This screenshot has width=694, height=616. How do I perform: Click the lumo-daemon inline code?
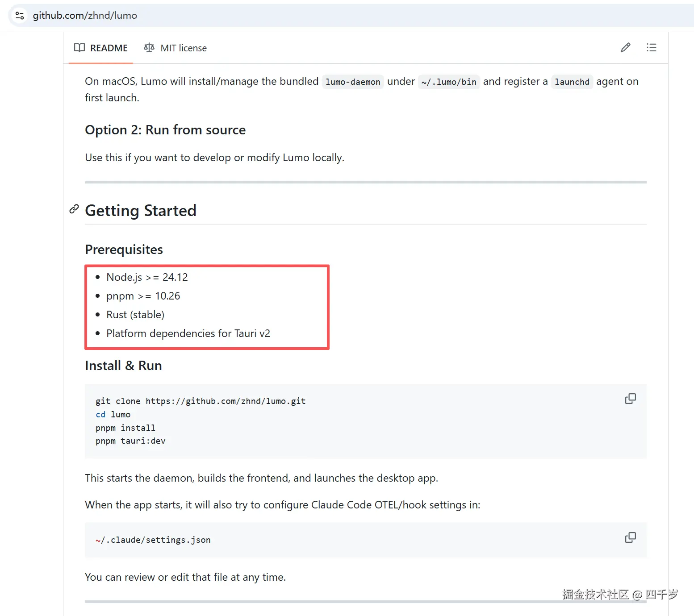353,82
